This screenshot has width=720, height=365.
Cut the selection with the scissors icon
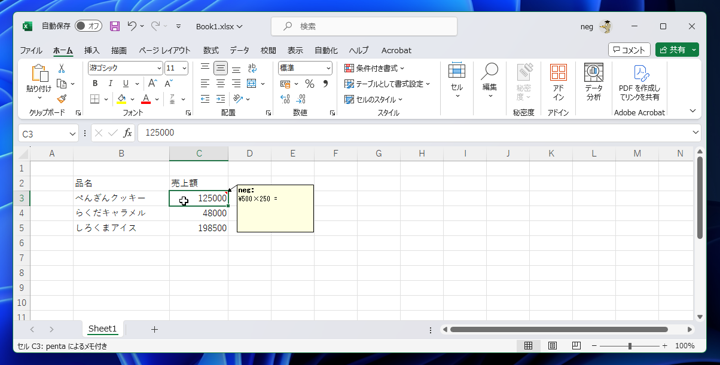[62, 68]
